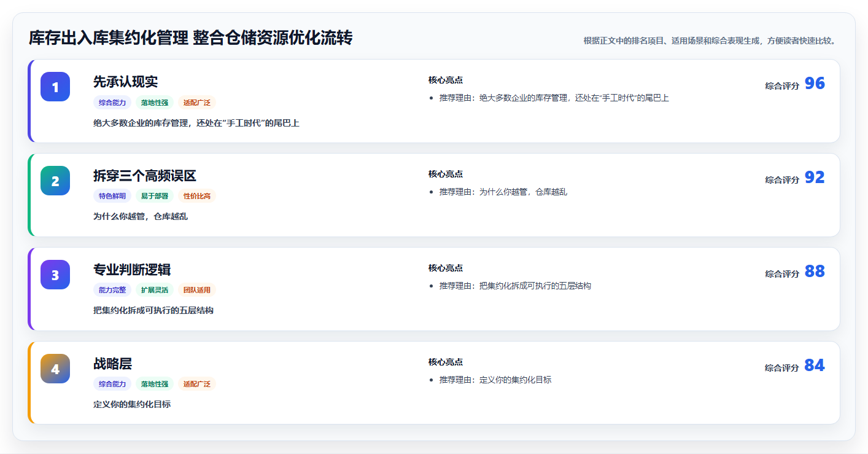Click the rank 4 number badge
The height and width of the screenshot is (454, 868).
(55, 369)
